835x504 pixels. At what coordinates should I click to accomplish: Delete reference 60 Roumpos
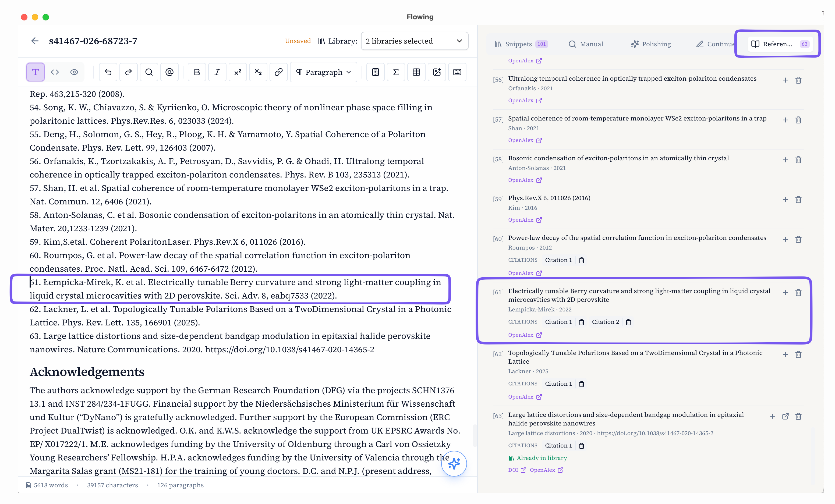798,239
